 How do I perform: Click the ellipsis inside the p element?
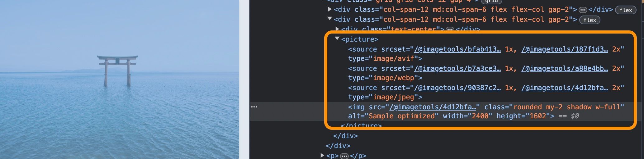point(344,156)
